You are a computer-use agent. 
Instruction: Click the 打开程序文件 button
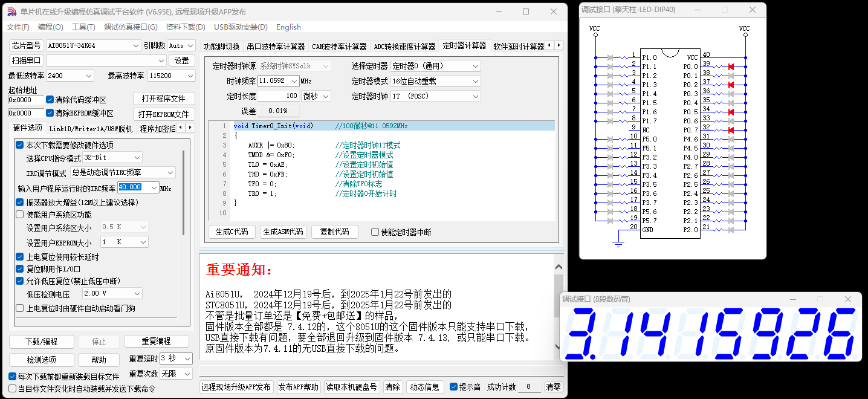[164, 99]
